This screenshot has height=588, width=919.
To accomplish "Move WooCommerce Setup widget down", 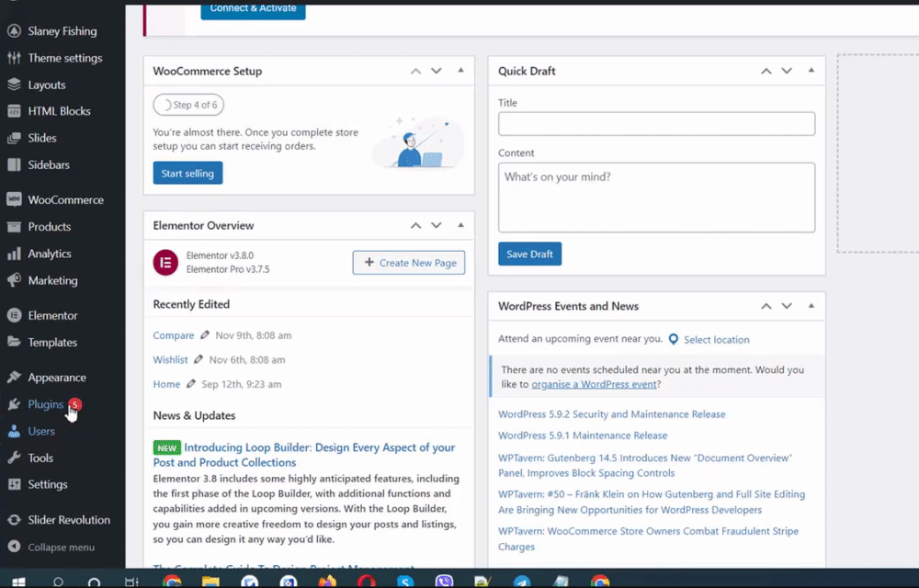I will [x=436, y=71].
